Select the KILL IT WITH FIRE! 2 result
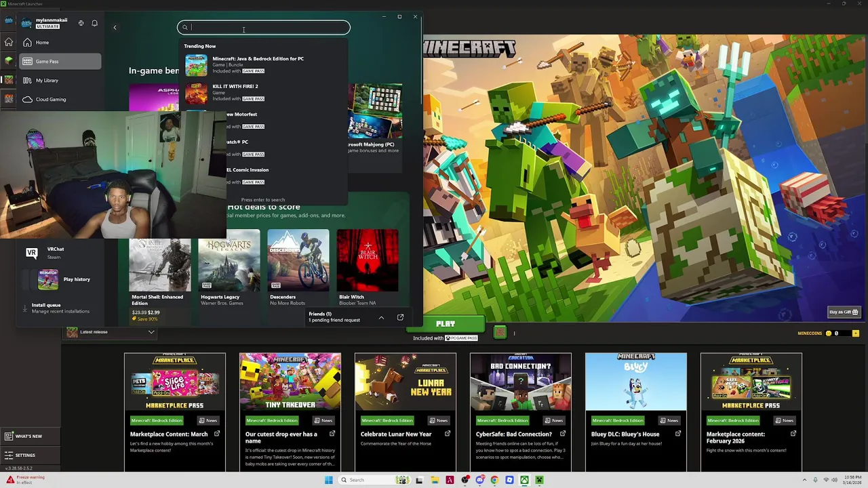Viewport: 868px width, 488px height. [x=264, y=93]
